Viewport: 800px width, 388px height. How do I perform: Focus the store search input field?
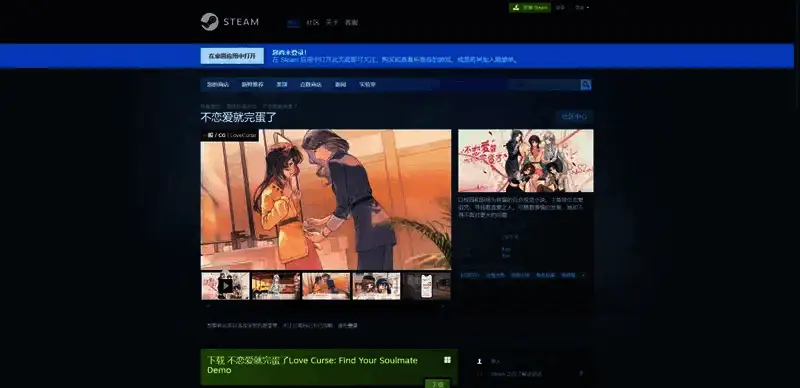544,85
